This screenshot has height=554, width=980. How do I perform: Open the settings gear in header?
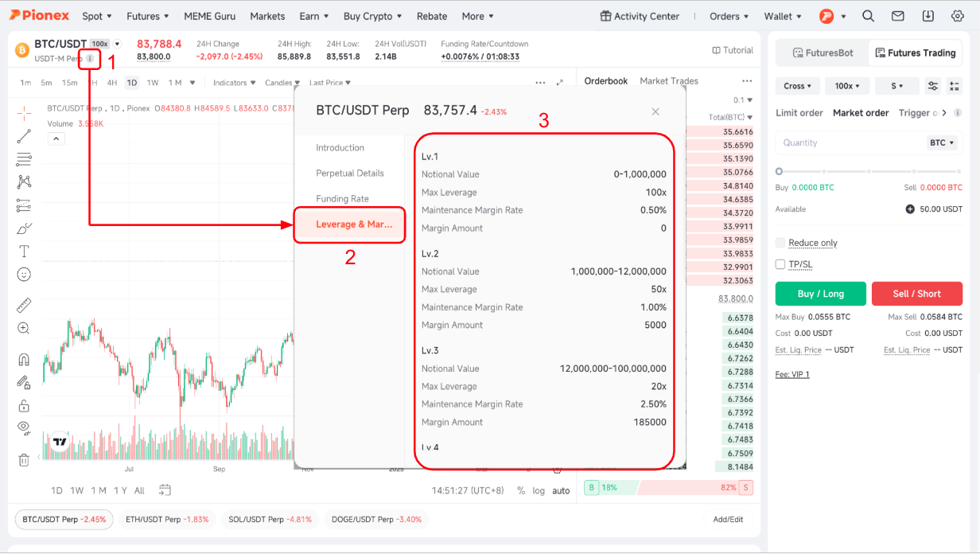click(x=957, y=16)
